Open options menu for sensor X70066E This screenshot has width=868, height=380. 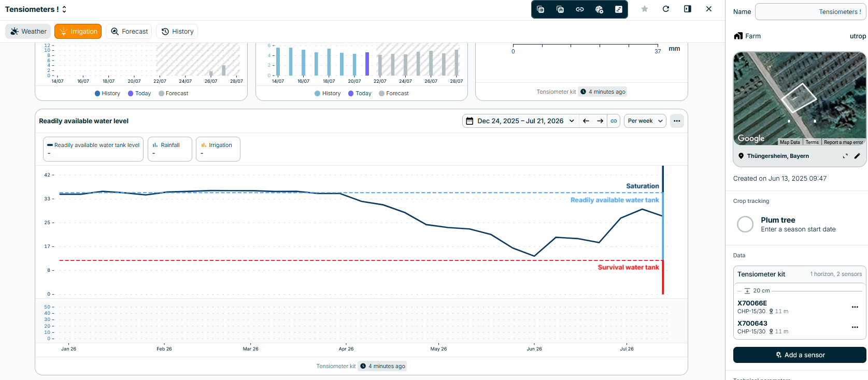coord(855,307)
